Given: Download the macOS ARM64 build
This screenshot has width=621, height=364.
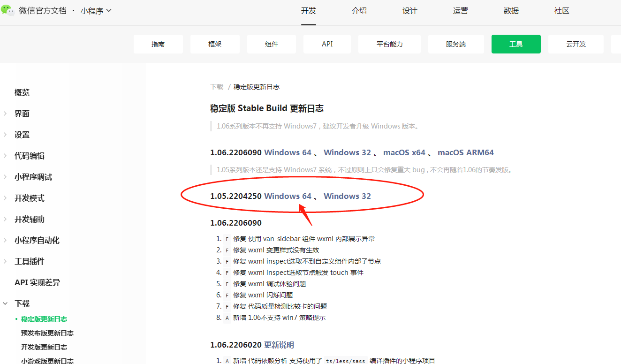Looking at the screenshot, I should click(x=466, y=152).
